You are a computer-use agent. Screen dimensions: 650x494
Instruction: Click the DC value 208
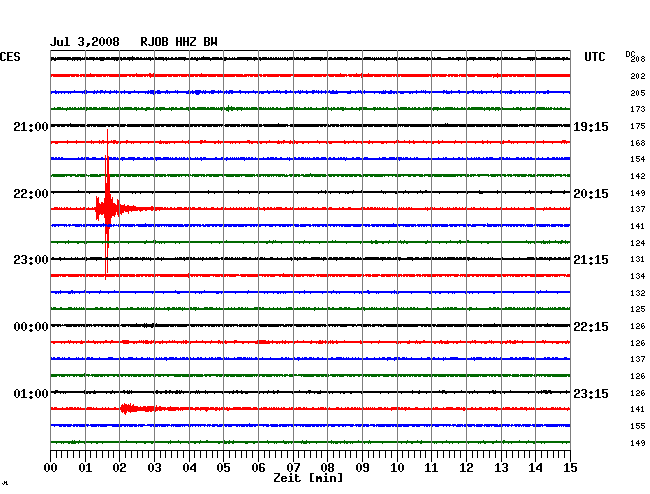point(638,59)
